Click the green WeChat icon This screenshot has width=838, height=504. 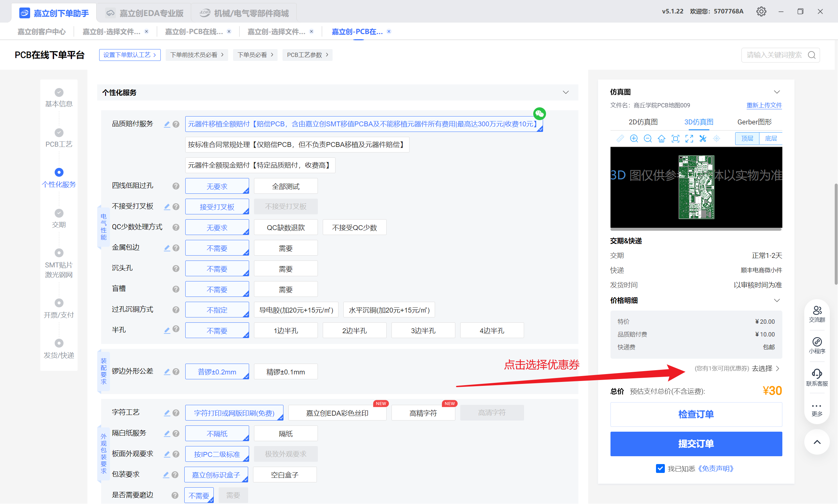click(x=539, y=114)
